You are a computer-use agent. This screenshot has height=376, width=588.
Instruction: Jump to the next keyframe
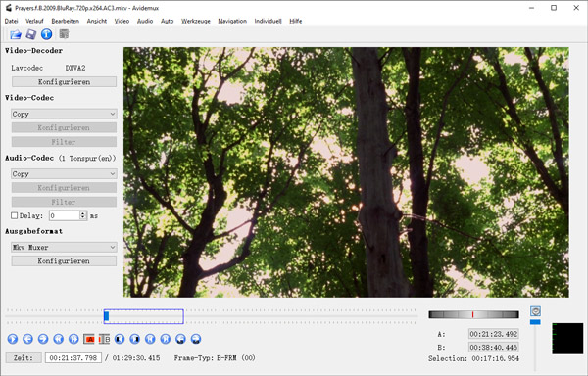(x=73, y=339)
